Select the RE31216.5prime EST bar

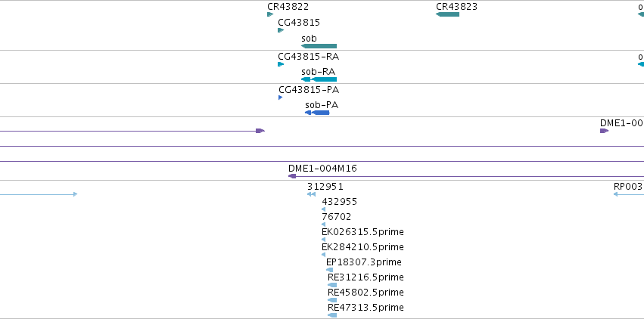point(332,285)
